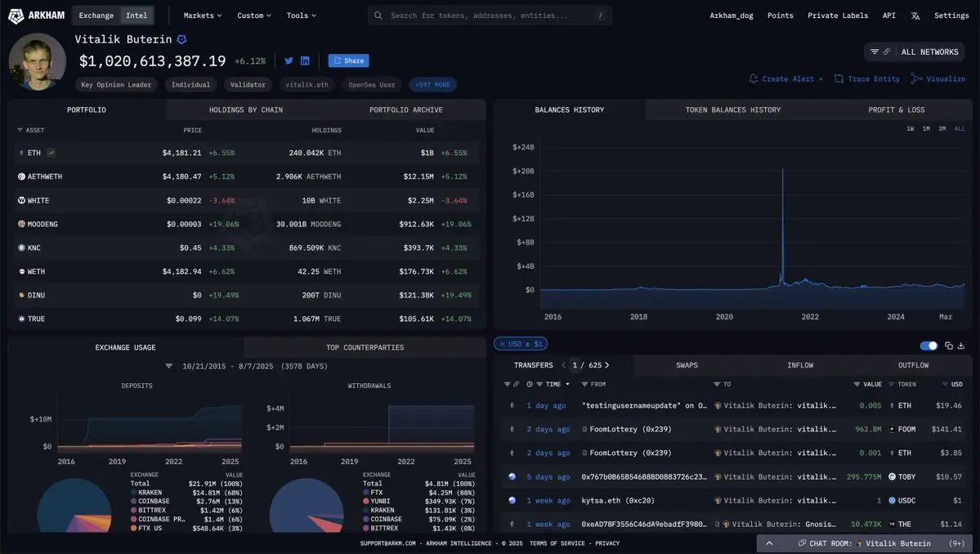Go to previous transfers page chevron
Viewport: 980px width, 554px height.
tap(564, 365)
